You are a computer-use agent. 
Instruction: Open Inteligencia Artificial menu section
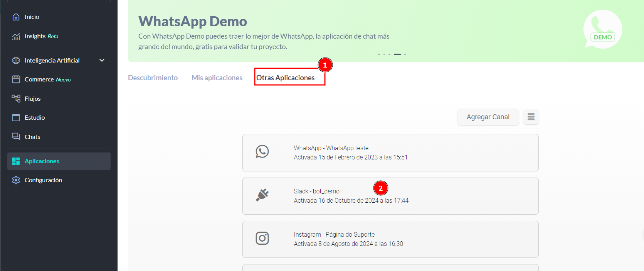pyautogui.click(x=52, y=60)
